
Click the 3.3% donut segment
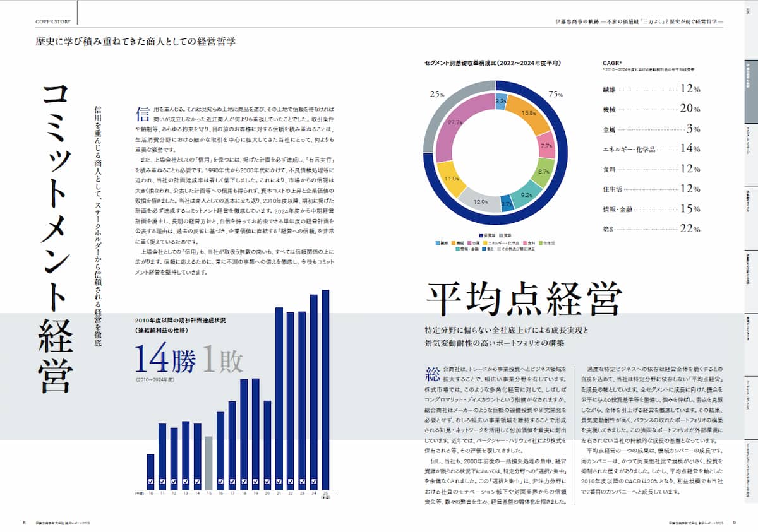click(500, 101)
